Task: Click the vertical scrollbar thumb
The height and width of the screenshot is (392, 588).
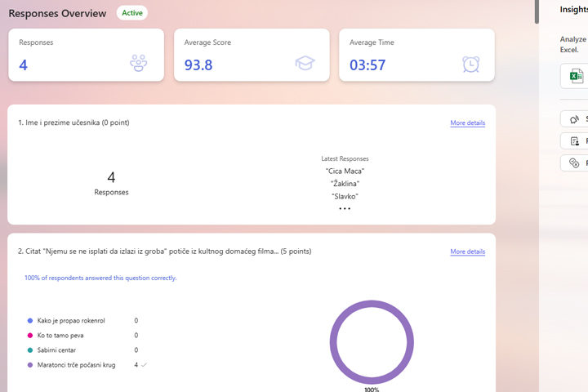Action: pyautogui.click(x=536, y=11)
